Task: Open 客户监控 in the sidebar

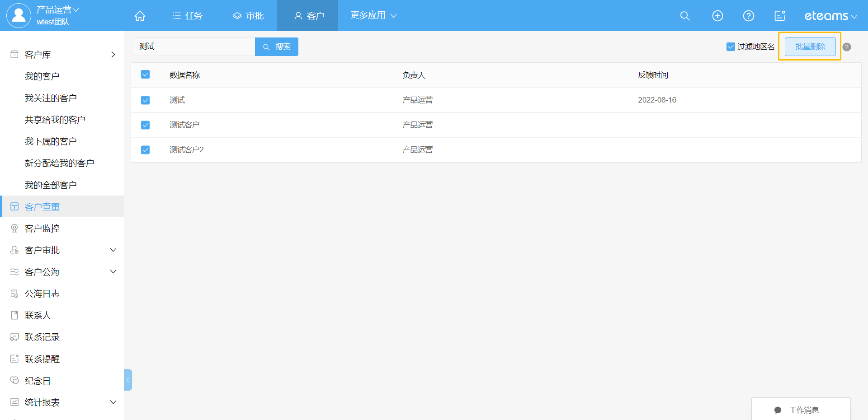Action: pyautogui.click(x=42, y=229)
